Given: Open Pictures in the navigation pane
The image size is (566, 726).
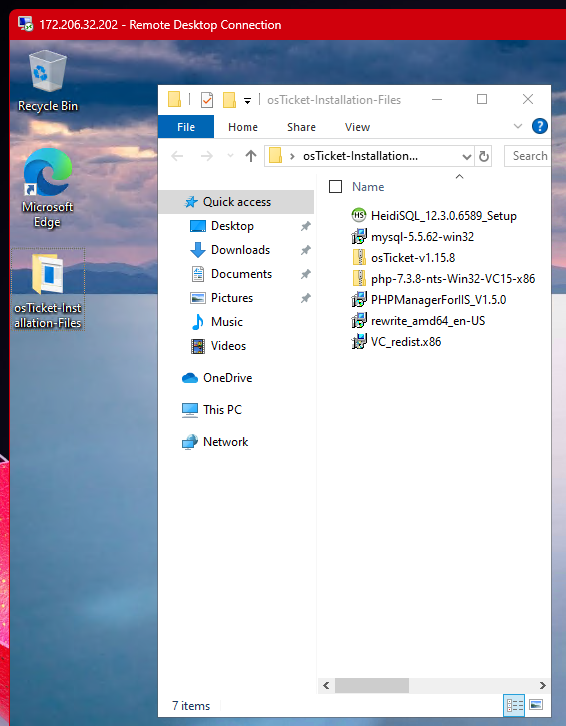Looking at the screenshot, I should tap(232, 298).
